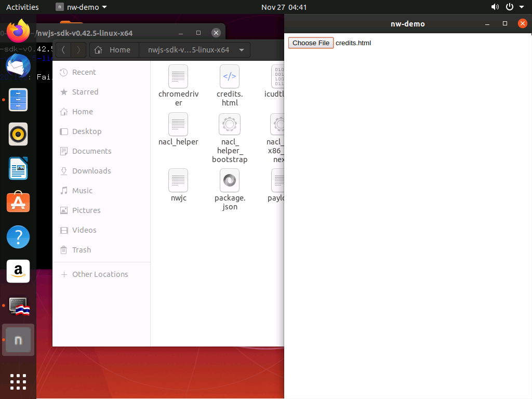Select the partially hidden icudtl file icon
Image resolution: width=532 pixels, height=399 pixels.
[277, 76]
